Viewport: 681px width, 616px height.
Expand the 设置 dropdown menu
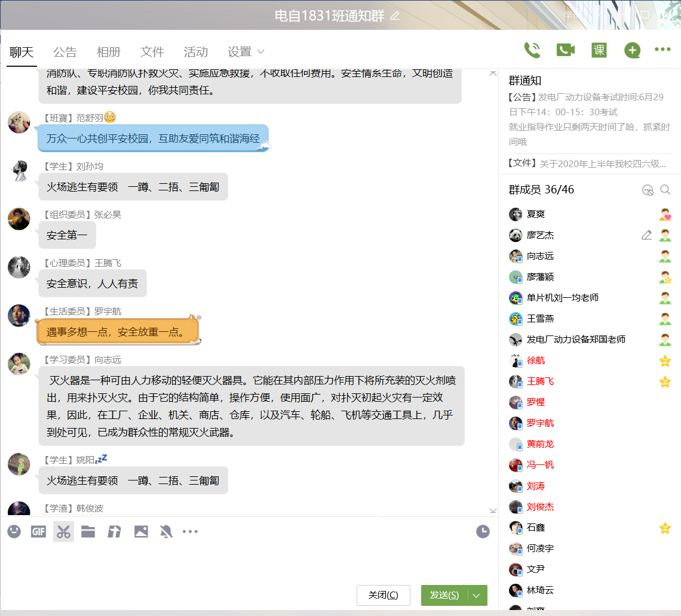pos(246,52)
